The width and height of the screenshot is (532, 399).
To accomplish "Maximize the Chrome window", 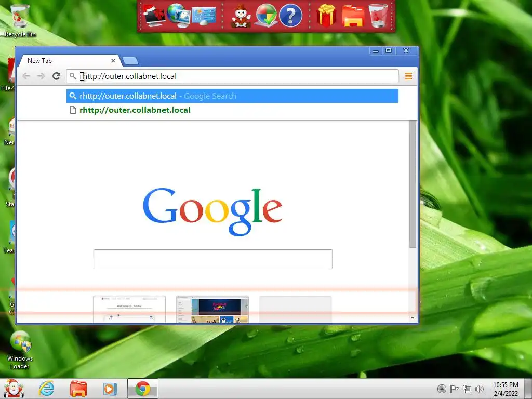I will (389, 51).
